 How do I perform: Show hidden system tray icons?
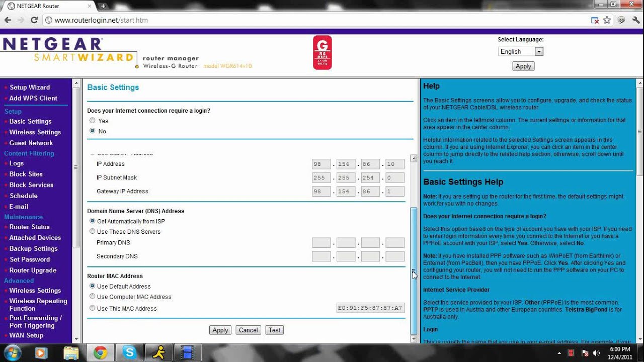559,353
